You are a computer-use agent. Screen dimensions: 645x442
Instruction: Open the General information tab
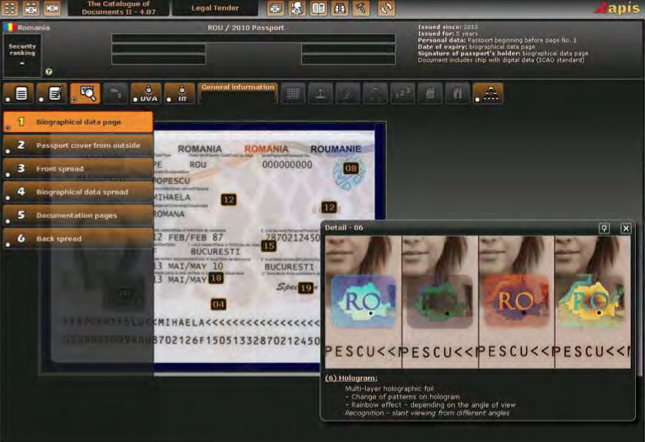[238, 93]
